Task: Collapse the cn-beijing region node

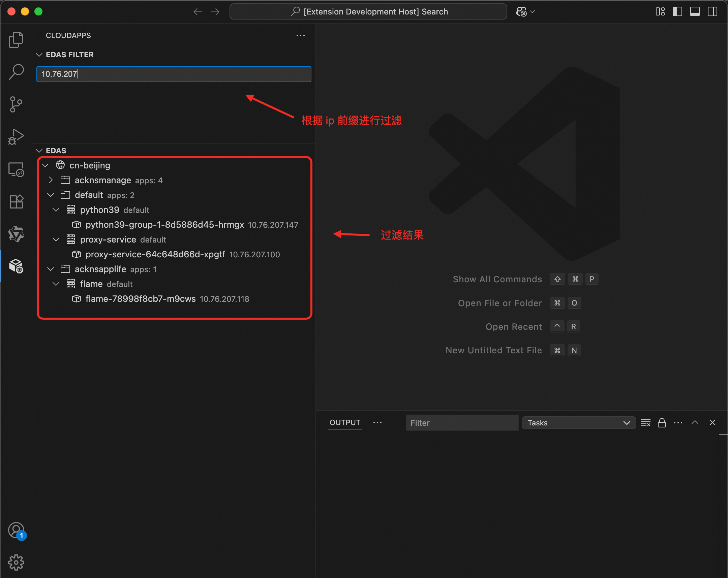Action: tap(45, 165)
